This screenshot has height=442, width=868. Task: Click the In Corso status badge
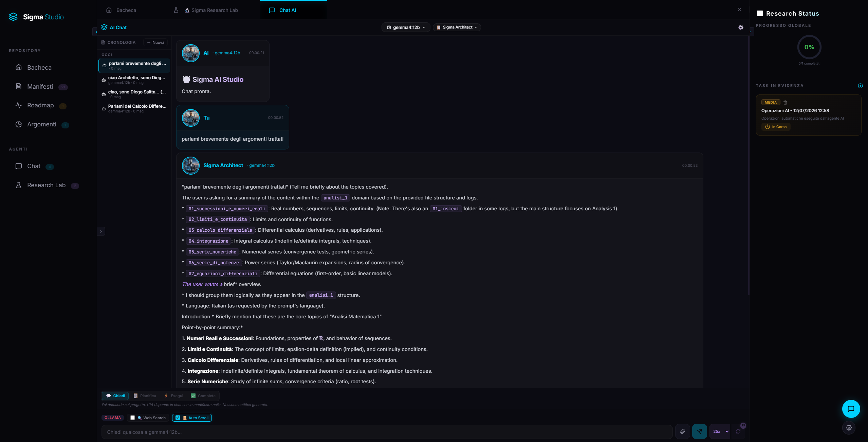(x=776, y=127)
